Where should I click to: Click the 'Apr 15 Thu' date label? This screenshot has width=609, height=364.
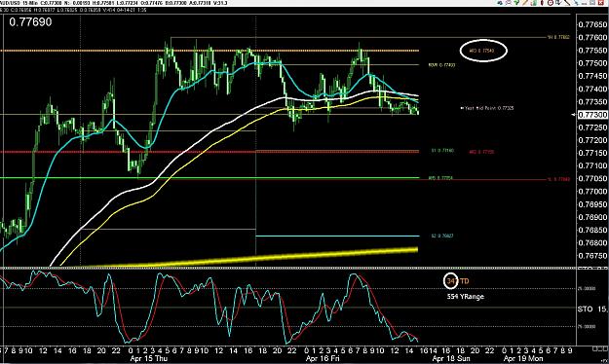coord(149,358)
